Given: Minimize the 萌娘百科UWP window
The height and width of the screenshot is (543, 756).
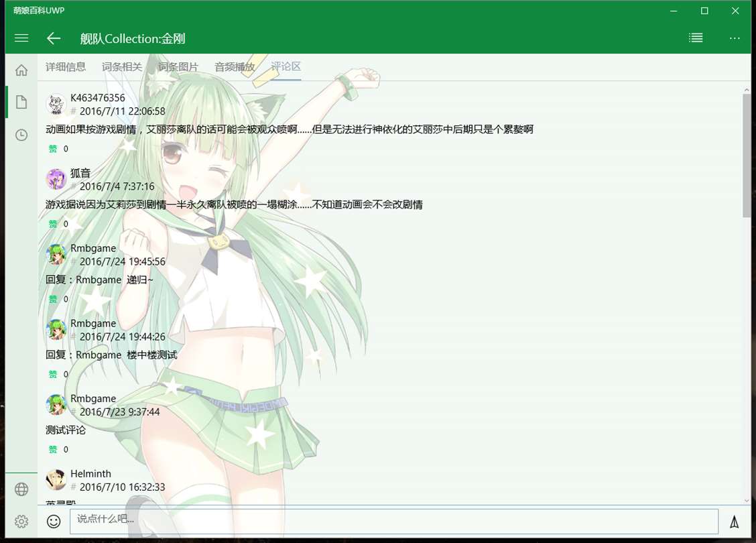Looking at the screenshot, I should tap(674, 11).
